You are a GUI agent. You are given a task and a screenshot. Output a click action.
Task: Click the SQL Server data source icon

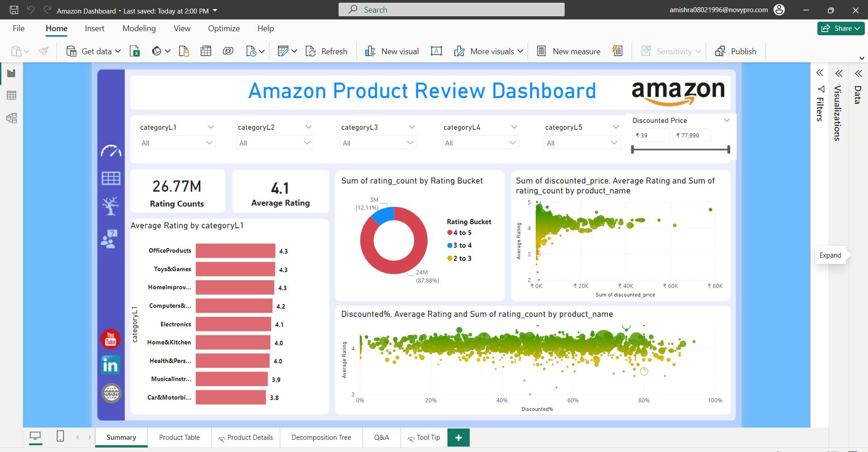(184, 51)
